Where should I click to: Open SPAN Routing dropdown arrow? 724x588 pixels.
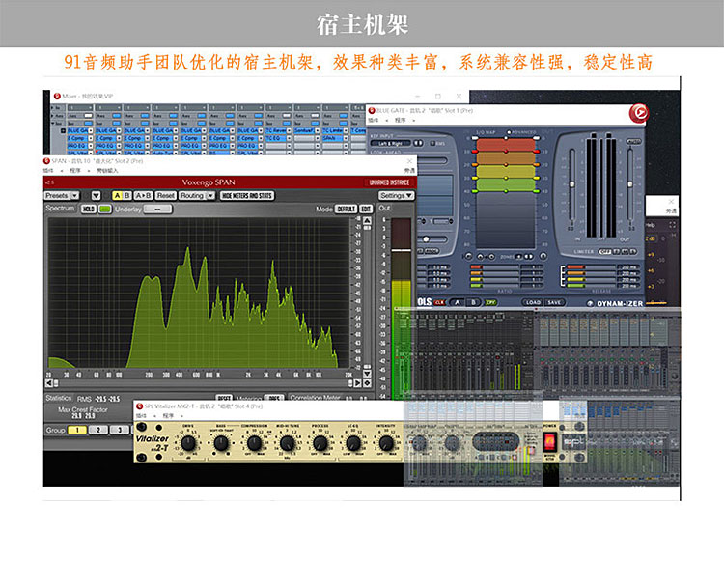pyautogui.click(x=210, y=195)
